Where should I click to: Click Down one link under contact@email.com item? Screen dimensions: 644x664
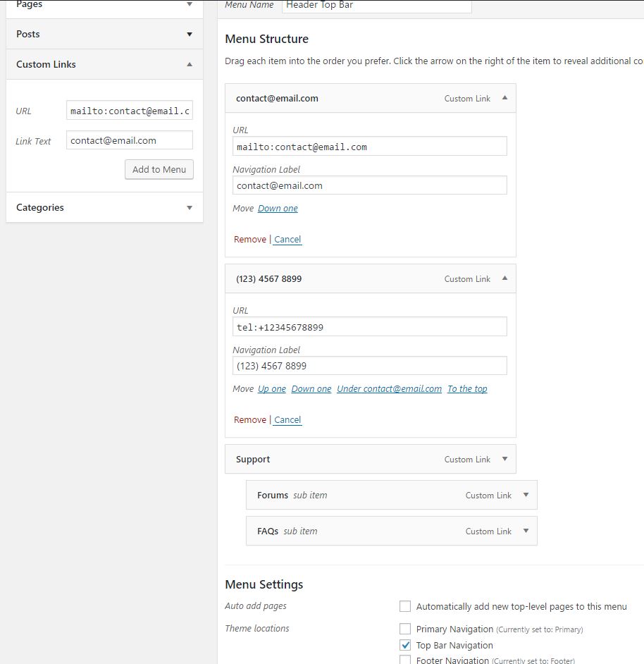click(278, 208)
